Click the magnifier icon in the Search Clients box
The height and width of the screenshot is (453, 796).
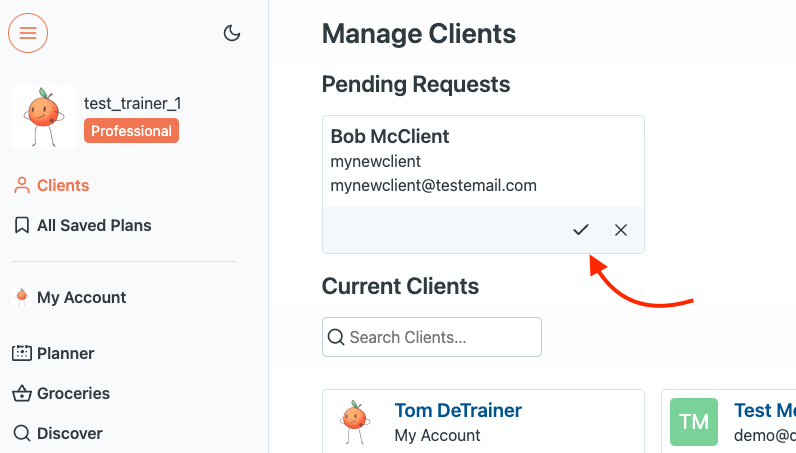click(336, 337)
